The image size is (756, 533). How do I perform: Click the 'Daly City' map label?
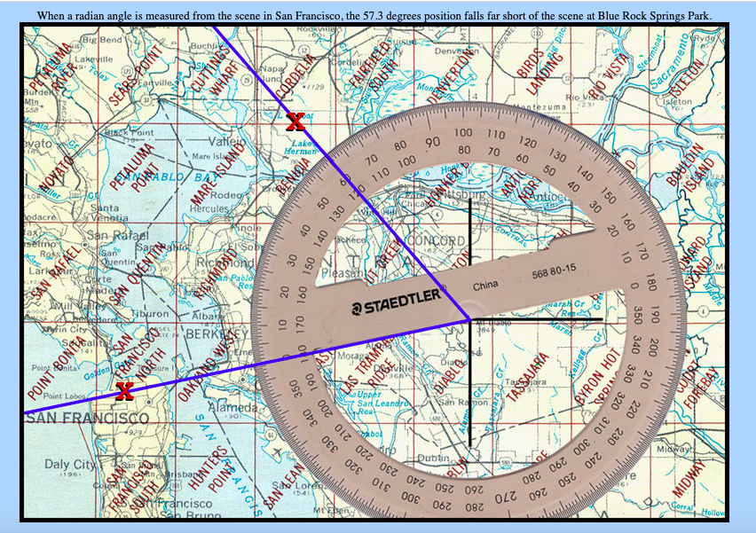pos(70,464)
